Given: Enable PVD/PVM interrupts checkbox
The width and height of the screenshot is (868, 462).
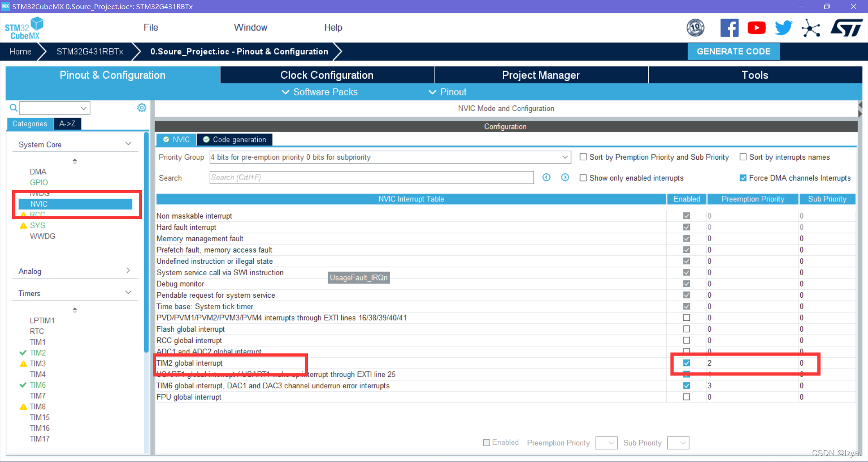Looking at the screenshot, I should pos(686,318).
